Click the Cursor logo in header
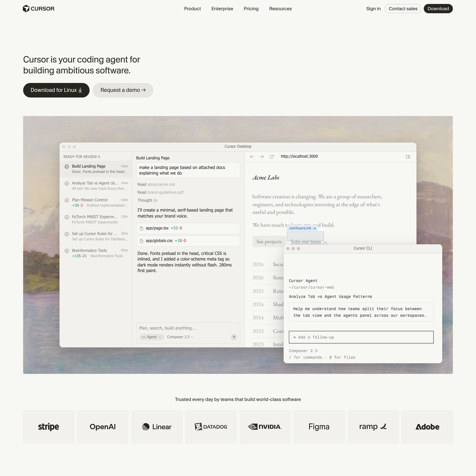The height and width of the screenshot is (476, 476). [x=38, y=9]
